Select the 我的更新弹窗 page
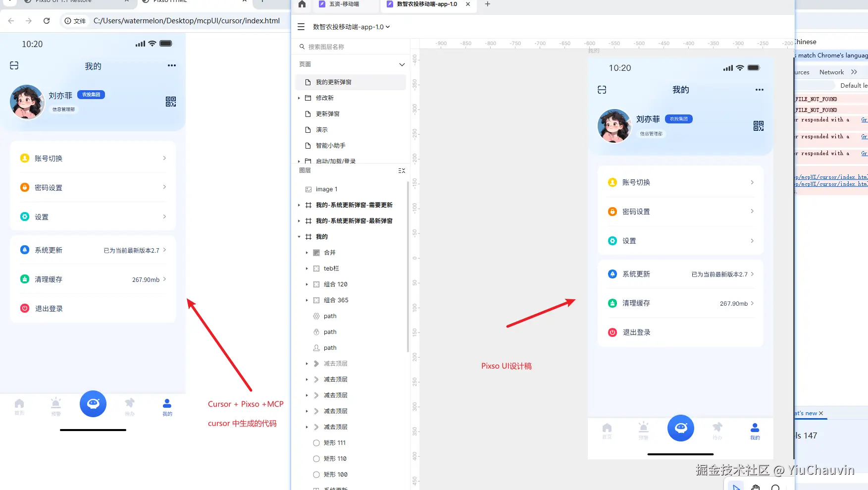 point(351,82)
